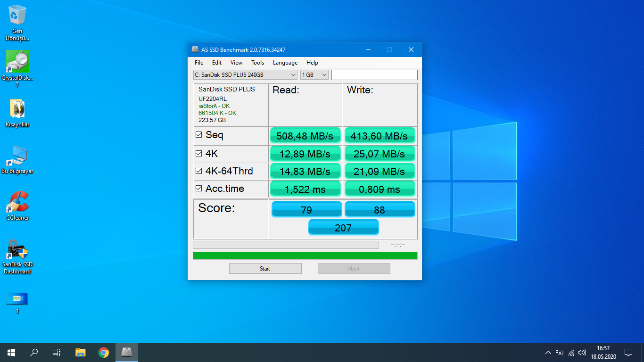This screenshot has width=644, height=362.
Task: Select AS SSD Benchmark taskbar icon
Action: tap(127, 353)
